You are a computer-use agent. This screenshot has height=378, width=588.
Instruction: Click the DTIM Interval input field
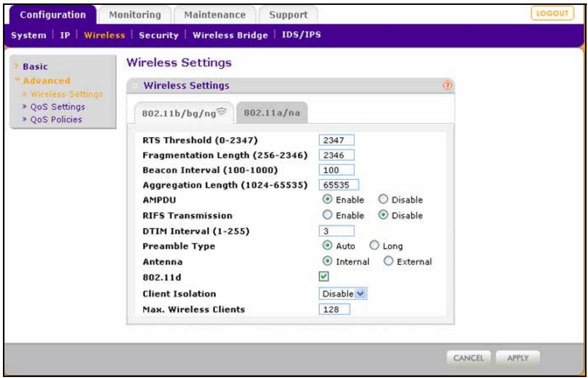pos(337,231)
